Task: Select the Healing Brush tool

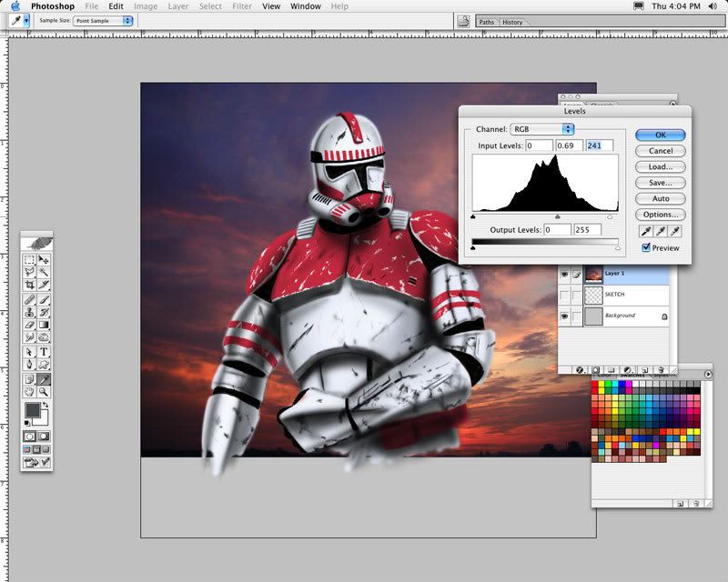Action: 29,299
